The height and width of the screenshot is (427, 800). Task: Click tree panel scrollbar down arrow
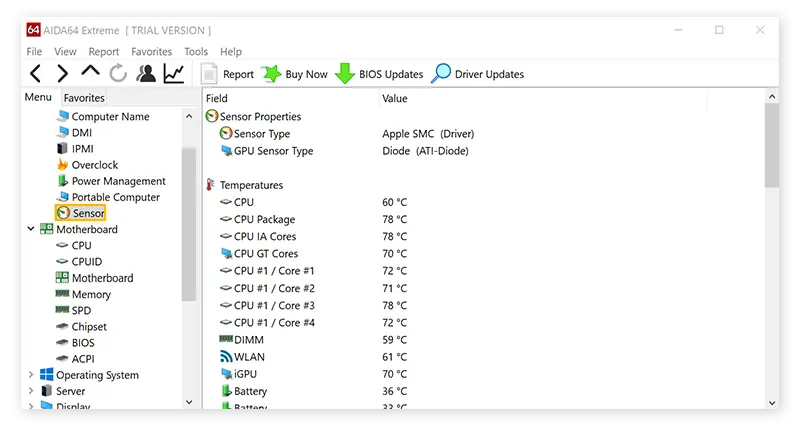[189, 402]
